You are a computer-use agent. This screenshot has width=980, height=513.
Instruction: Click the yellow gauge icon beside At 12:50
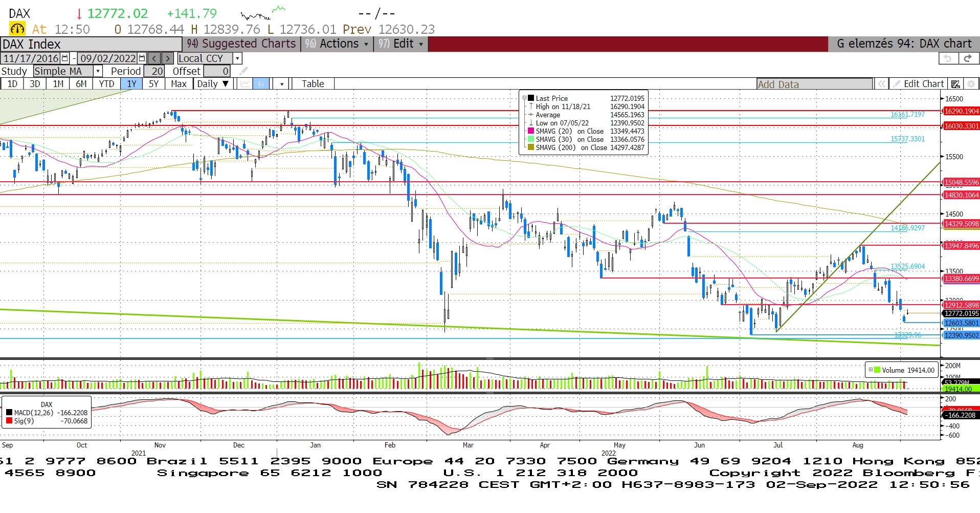click(x=17, y=29)
